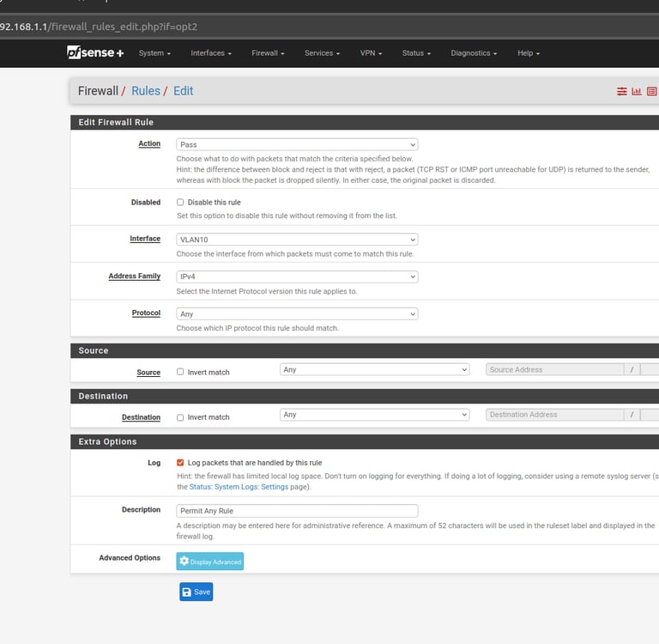The image size is (659, 644).
Task: Open the Source type dropdown
Action: click(x=374, y=369)
